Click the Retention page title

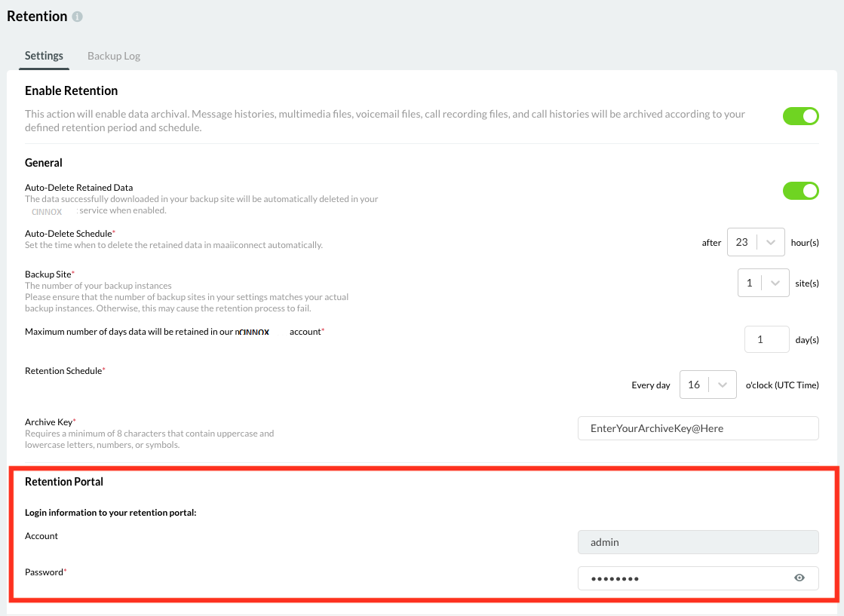[37, 16]
